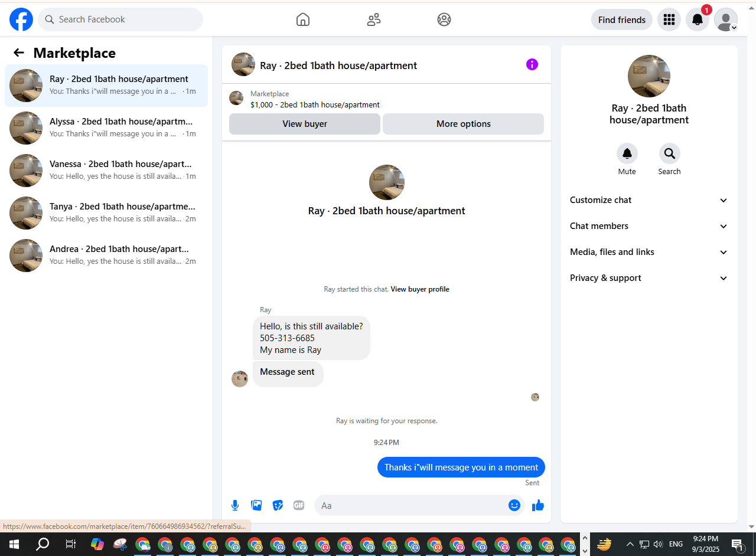The image size is (756, 556).
Task: Open the Facebook menu grid icon
Action: tap(669, 19)
